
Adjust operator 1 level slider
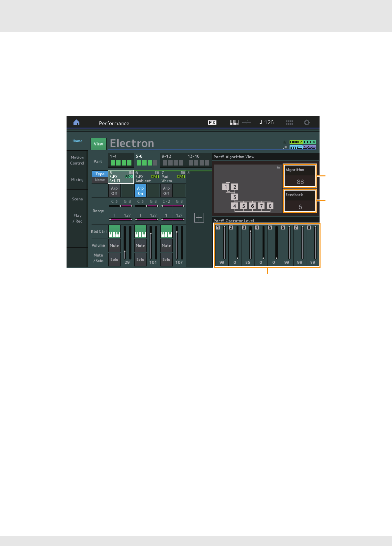click(x=224, y=243)
